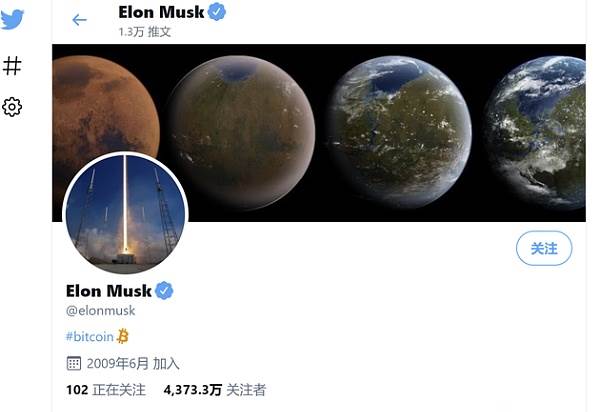Click the 1.3万 推文 tweet count
Viewport: 600px width, 412px height.
(x=144, y=32)
